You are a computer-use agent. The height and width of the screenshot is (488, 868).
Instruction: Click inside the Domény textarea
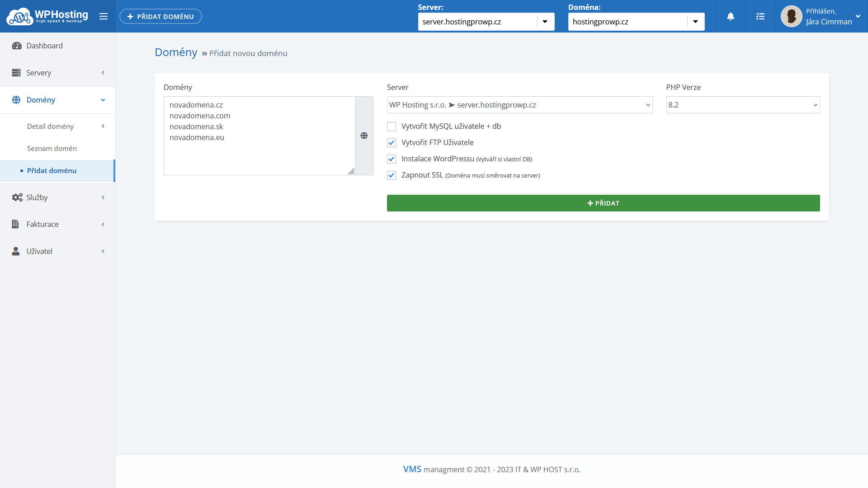tap(259, 154)
